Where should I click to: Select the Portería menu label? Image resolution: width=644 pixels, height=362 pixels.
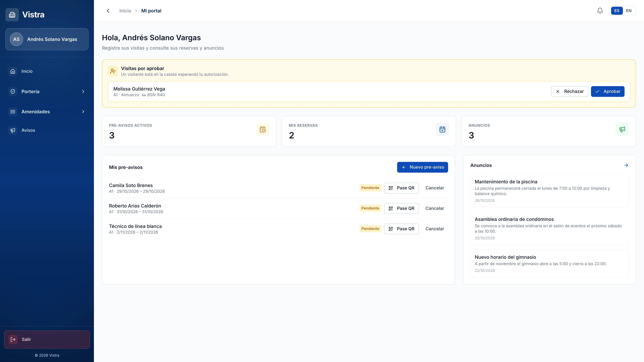coord(31,92)
